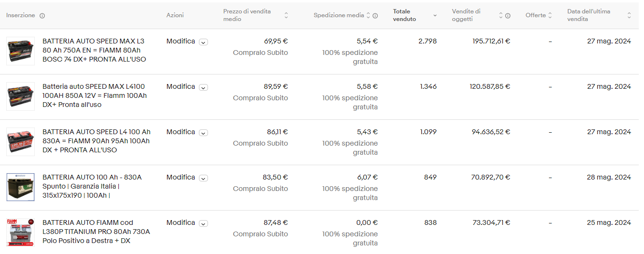
Task: Sort by Vendite di oggetti arrows
Action: click(x=501, y=16)
